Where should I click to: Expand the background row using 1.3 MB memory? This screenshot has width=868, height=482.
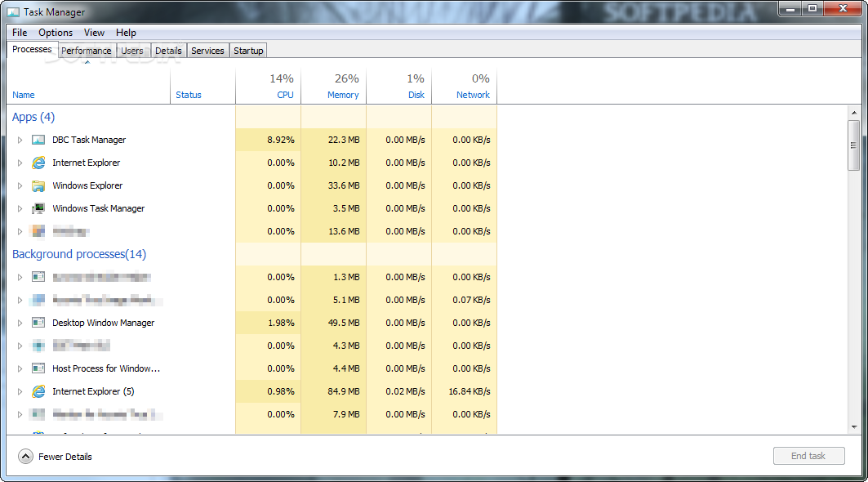20,277
